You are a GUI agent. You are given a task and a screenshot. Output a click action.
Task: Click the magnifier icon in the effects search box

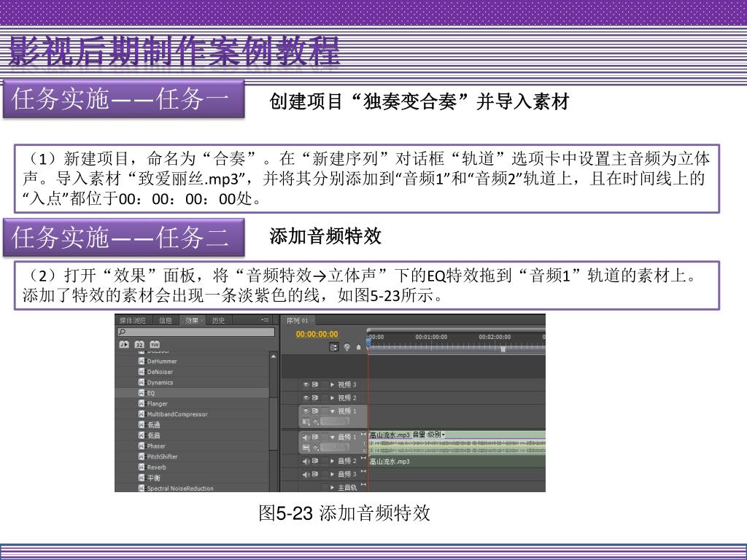122,332
